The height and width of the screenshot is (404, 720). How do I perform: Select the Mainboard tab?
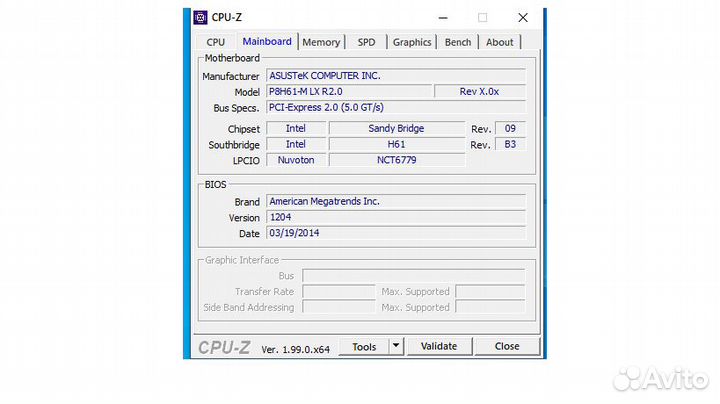point(267,41)
